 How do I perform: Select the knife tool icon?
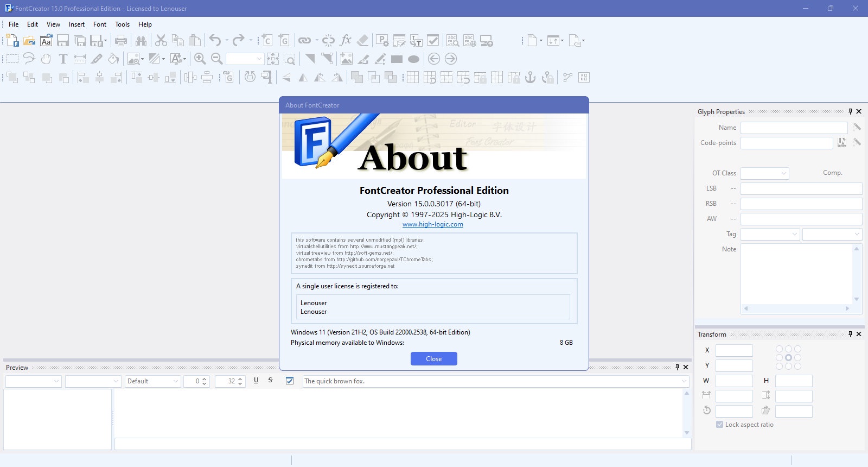(x=97, y=59)
